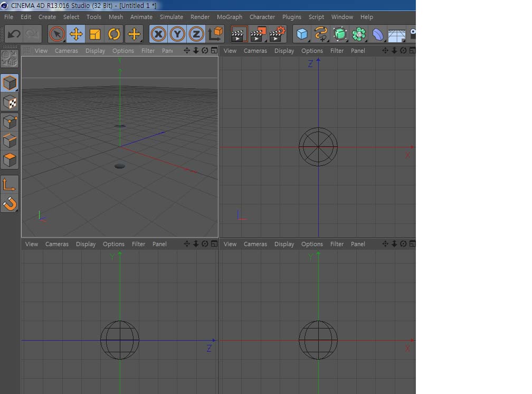532x394 pixels.
Task: Click the green Array modeling object icon
Action: pos(359,34)
